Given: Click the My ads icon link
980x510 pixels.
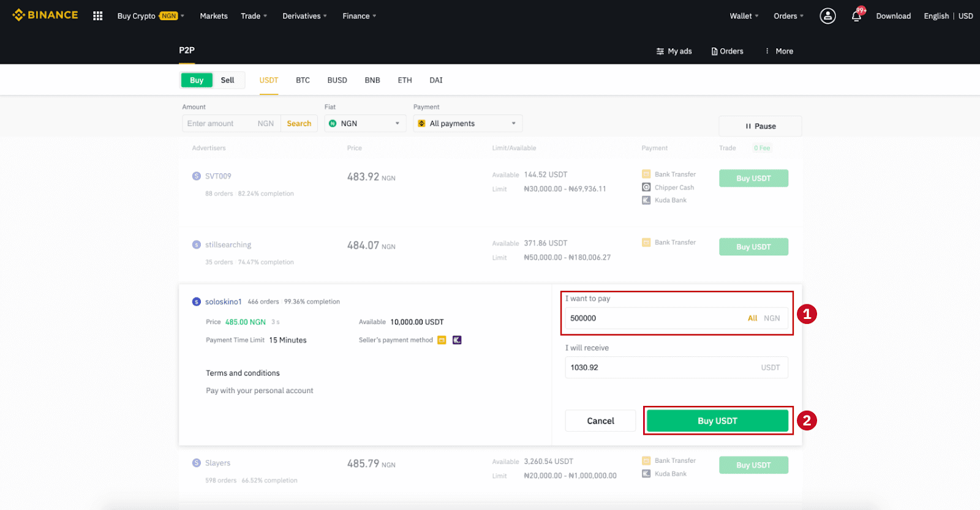Looking at the screenshot, I should pyautogui.click(x=660, y=51).
